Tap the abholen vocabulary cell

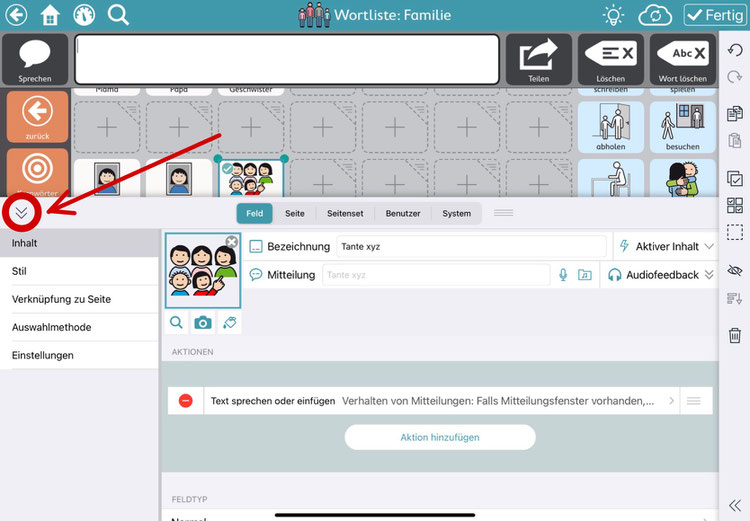[x=610, y=127]
